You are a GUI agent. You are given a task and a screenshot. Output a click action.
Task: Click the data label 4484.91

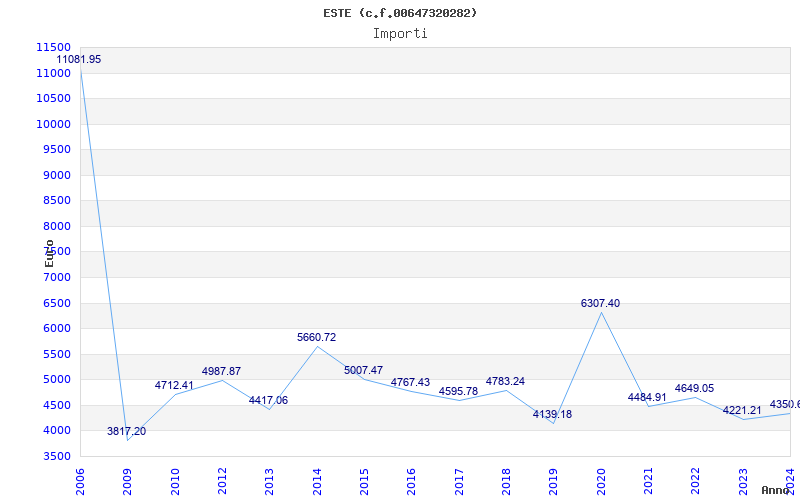pos(647,397)
